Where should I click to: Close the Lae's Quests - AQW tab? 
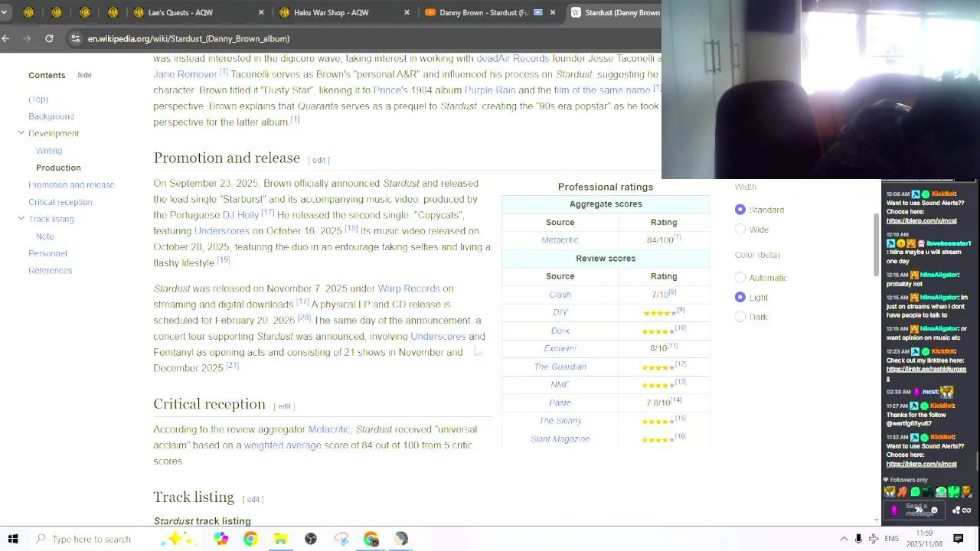click(261, 12)
